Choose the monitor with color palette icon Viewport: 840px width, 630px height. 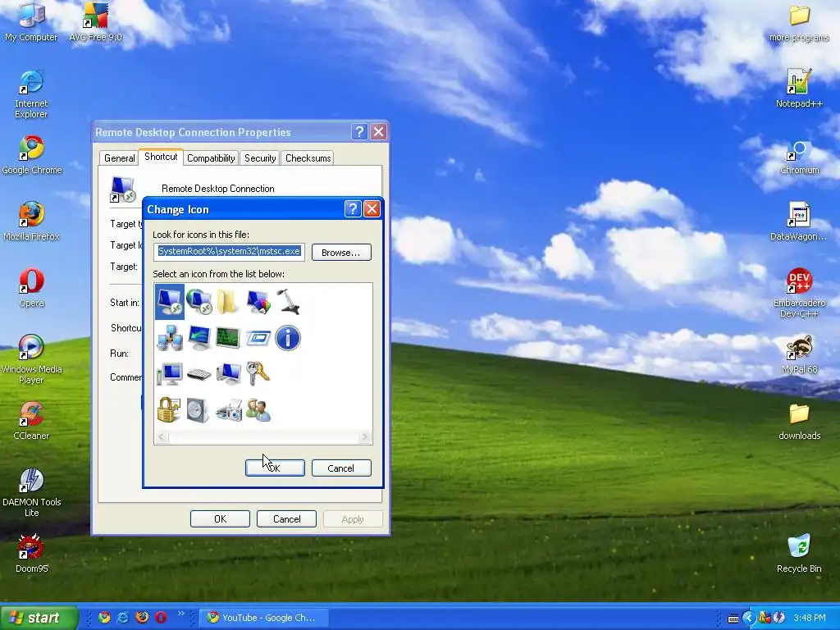[258, 302]
